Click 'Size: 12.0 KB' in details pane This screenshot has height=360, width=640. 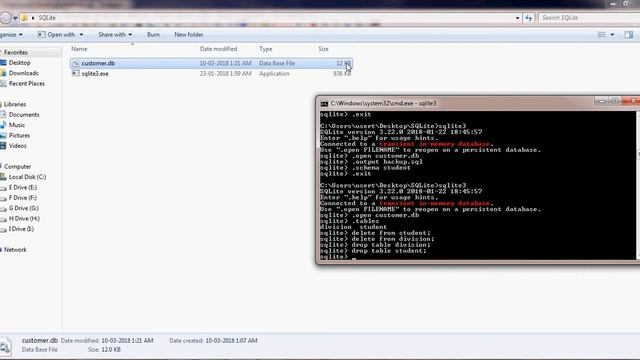[x=104, y=350]
